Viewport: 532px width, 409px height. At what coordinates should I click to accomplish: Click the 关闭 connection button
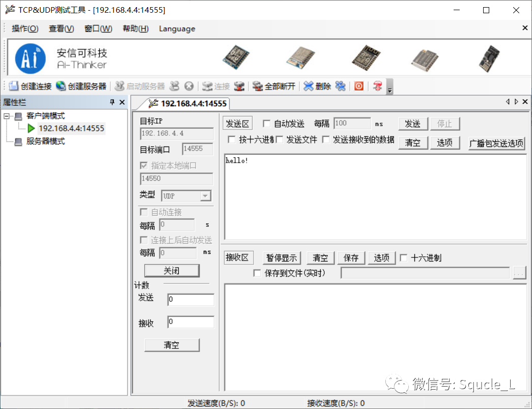pyautogui.click(x=172, y=271)
